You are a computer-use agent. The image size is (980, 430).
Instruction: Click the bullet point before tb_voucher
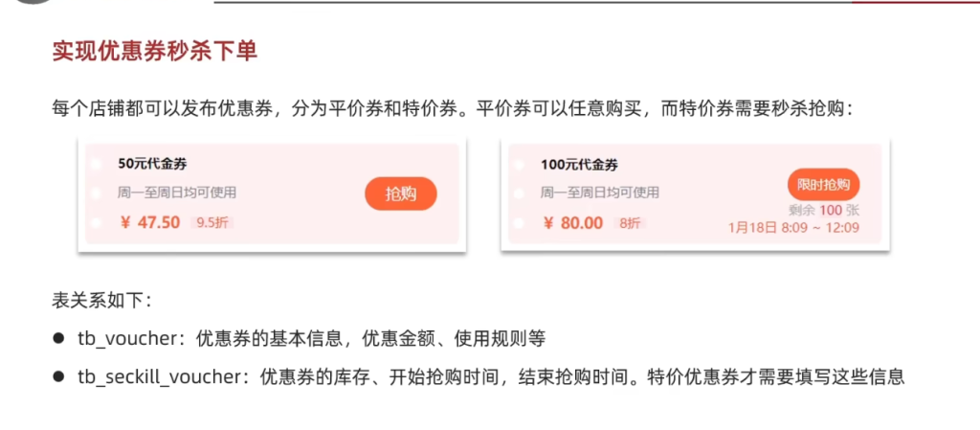(58, 338)
